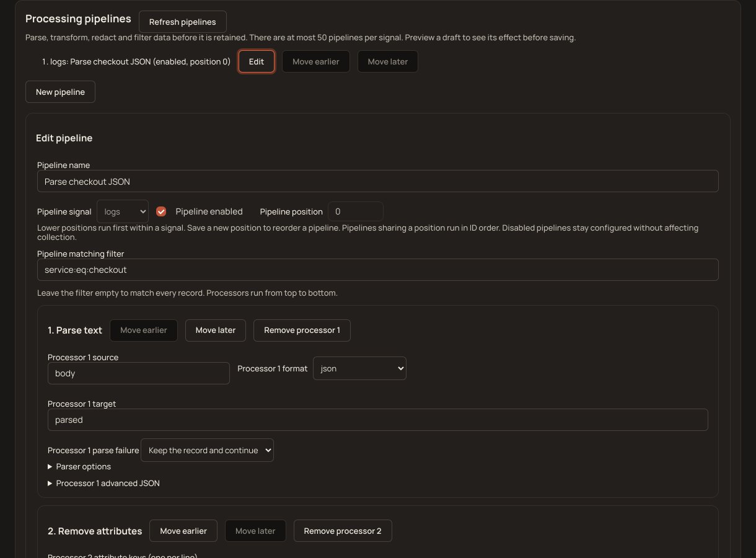Screen dimensions: 756x558
Task: Click the Processor 1 target field
Action: pos(378,420)
